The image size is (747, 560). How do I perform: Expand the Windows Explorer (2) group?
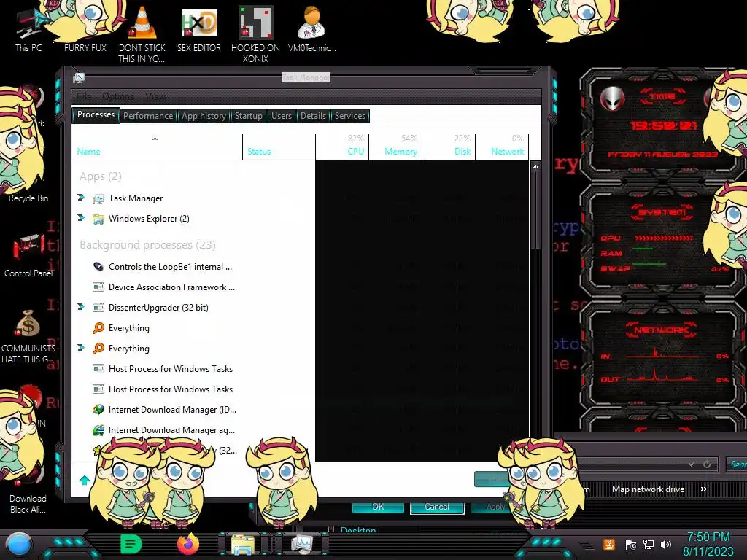click(x=81, y=217)
